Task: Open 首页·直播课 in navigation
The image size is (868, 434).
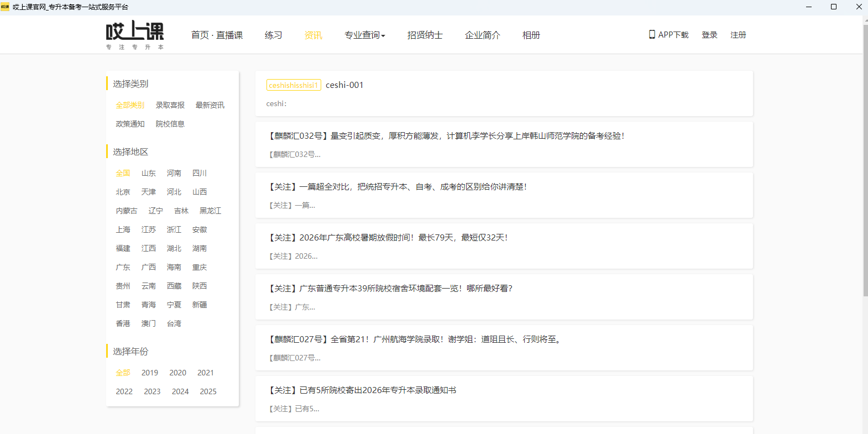Action: click(217, 35)
